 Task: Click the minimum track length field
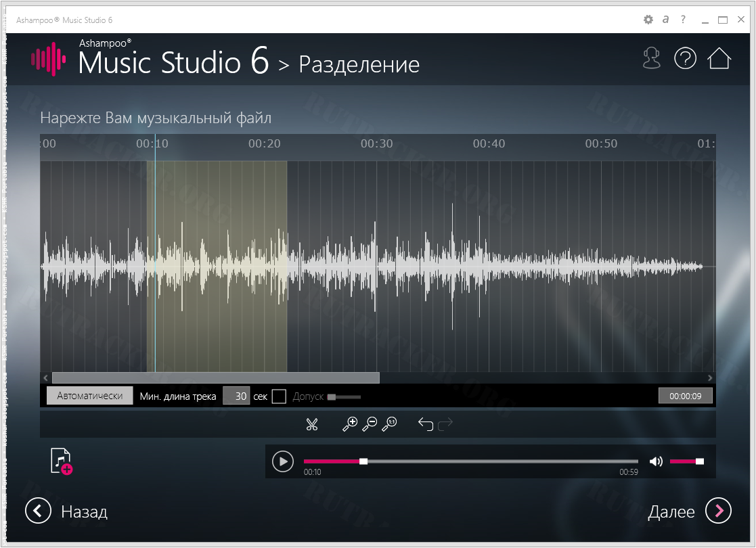[x=236, y=396]
